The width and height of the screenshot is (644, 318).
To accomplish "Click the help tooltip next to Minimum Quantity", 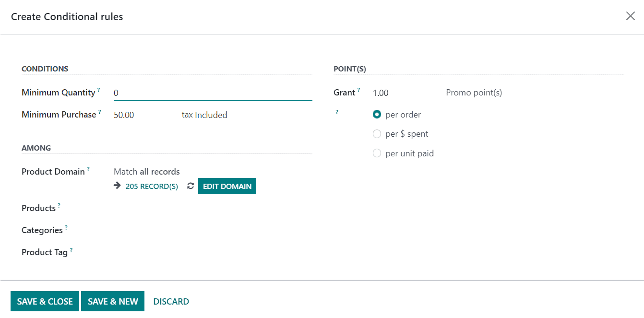I will click(99, 90).
